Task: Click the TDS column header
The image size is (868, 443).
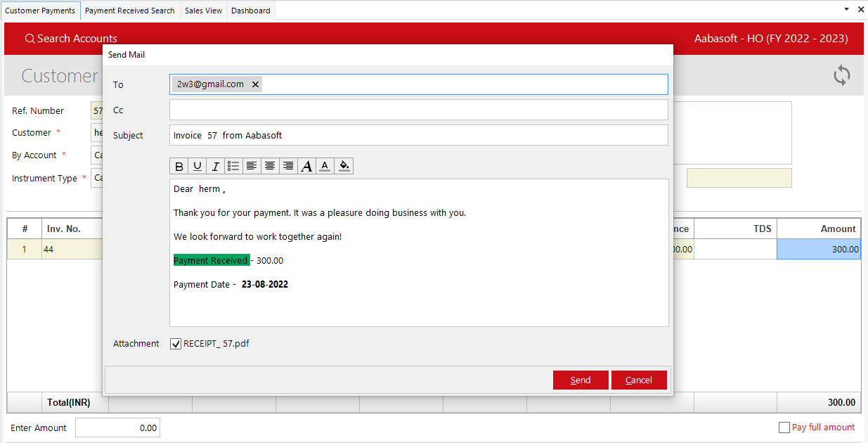Action: tap(735, 229)
